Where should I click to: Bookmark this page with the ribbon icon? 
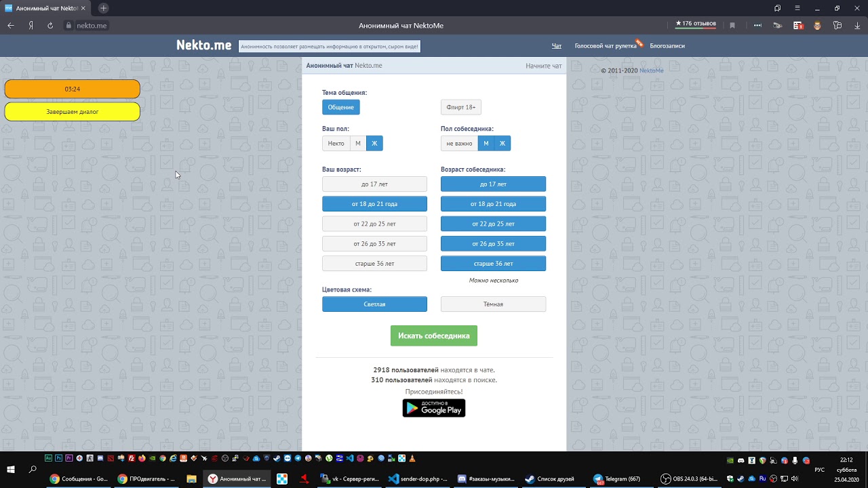(732, 25)
